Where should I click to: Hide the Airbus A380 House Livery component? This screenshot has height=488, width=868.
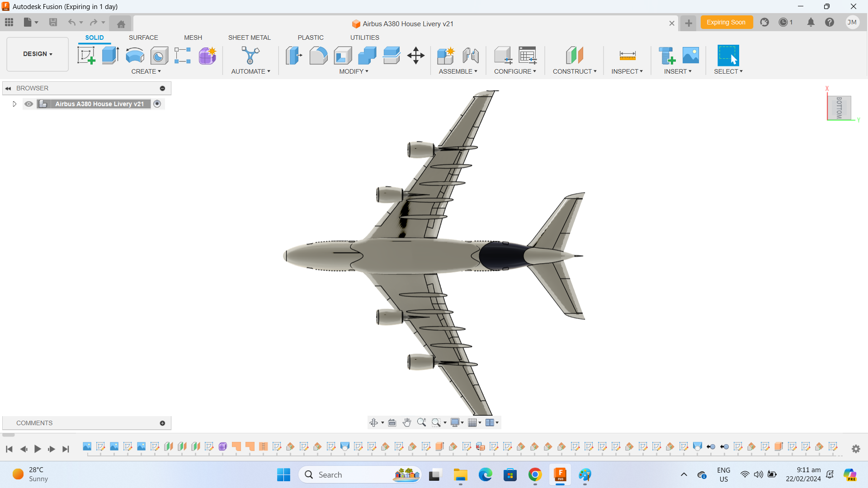point(28,103)
